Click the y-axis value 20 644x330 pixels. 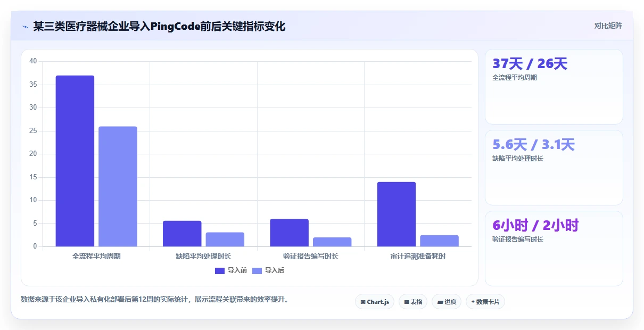(33, 154)
